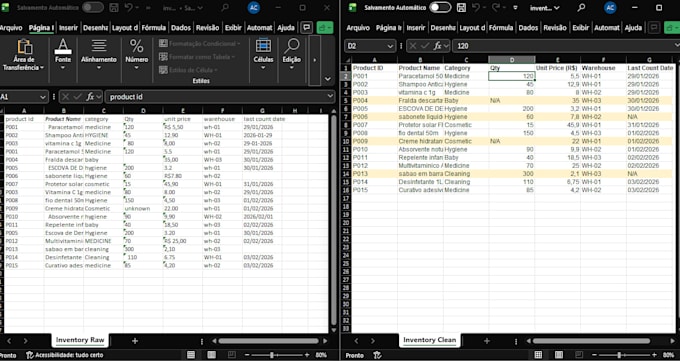Toggle Salvamento Automático in left window

[93, 7]
